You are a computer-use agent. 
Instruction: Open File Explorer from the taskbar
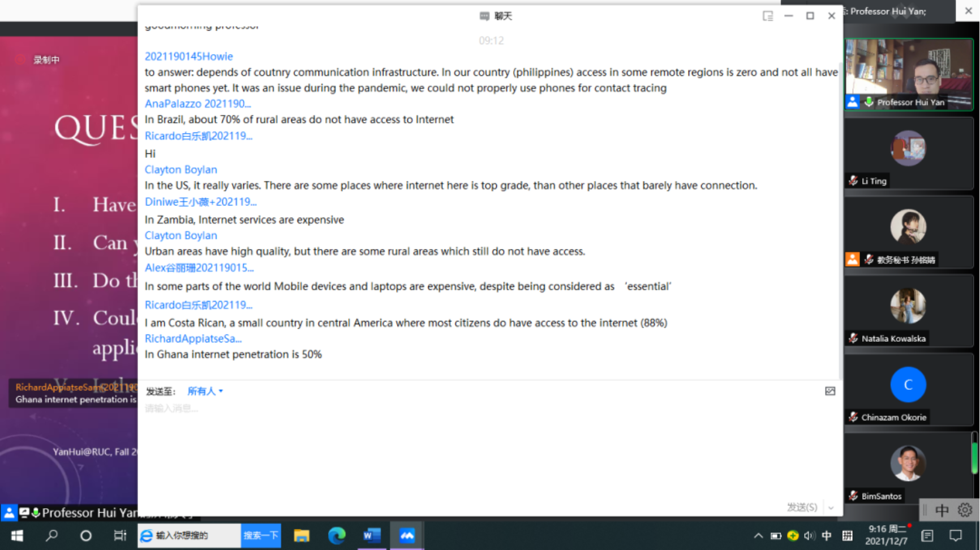pyautogui.click(x=302, y=535)
